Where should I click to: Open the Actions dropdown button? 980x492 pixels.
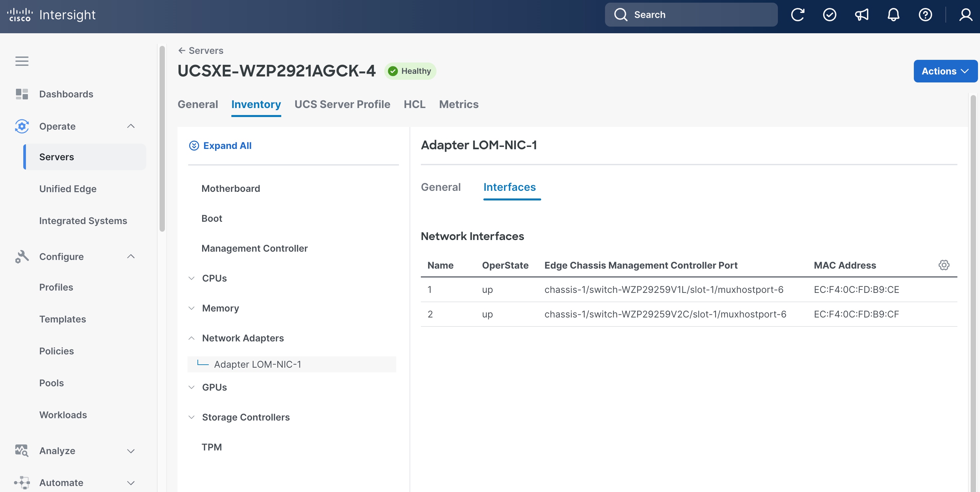[945, 71]
